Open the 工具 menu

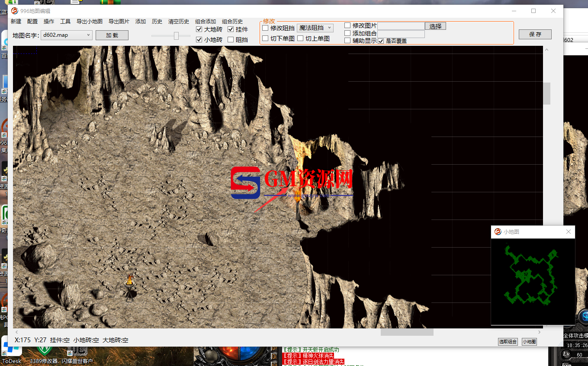(65, 22)
